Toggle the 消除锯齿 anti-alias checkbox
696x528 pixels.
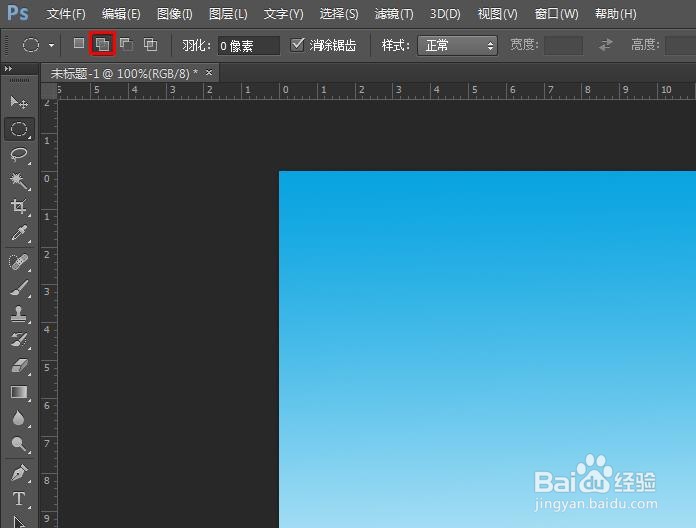tap(297, 44)
